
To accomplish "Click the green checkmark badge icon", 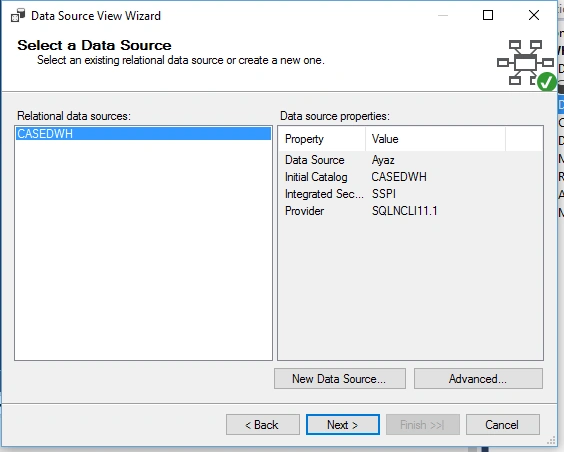I will (546, 82).
